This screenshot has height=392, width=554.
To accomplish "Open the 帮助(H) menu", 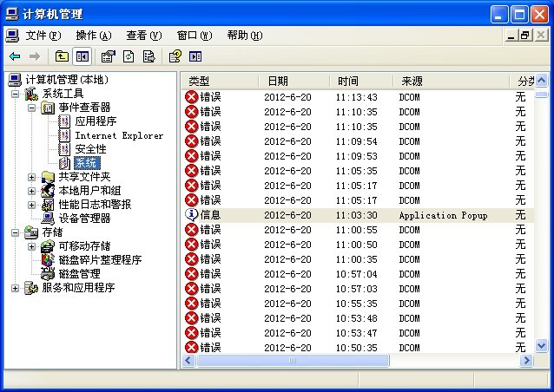I will click(x=245, y=36).
